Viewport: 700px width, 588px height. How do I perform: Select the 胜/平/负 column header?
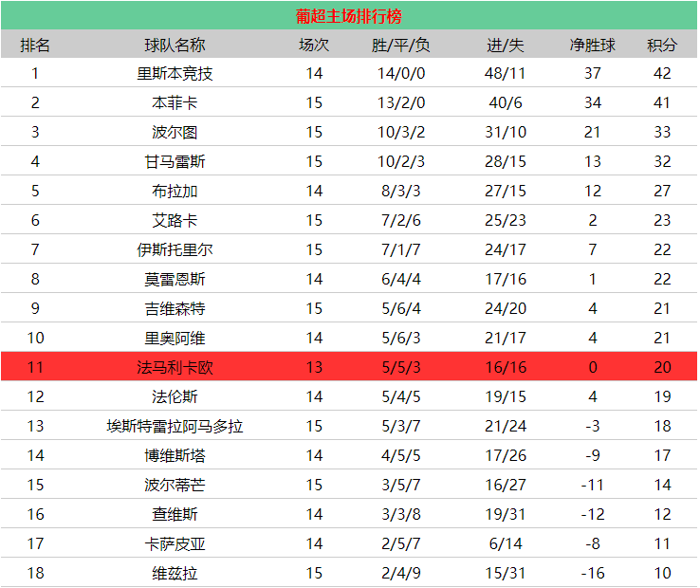click(401, 45)
